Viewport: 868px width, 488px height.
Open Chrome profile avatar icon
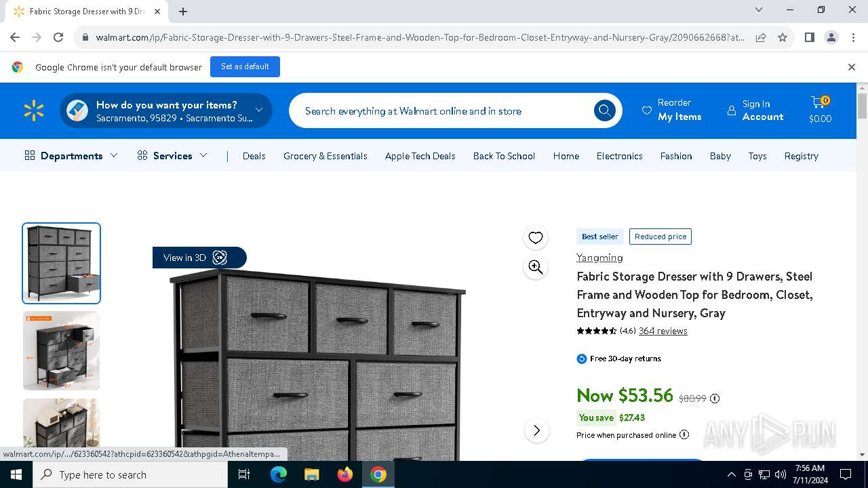831,37
